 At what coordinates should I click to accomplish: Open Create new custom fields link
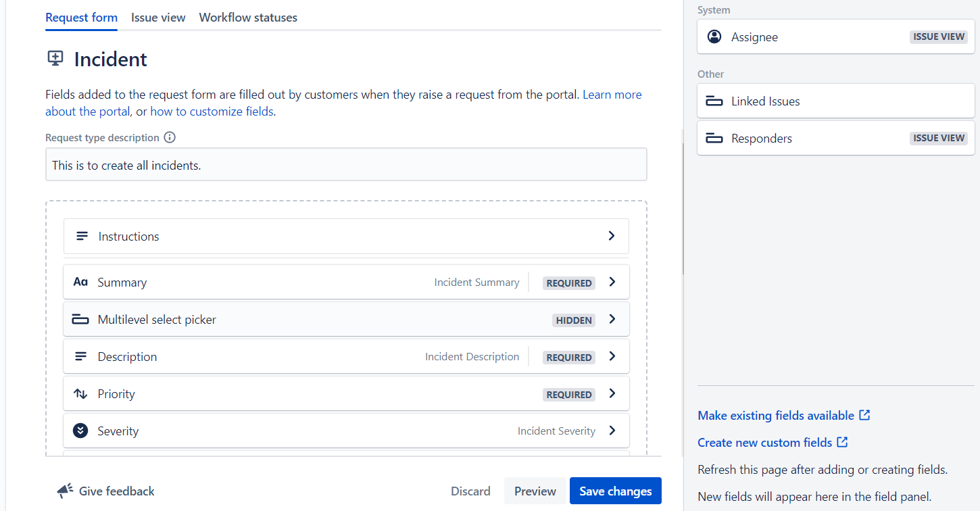click(x=773, y=442)
